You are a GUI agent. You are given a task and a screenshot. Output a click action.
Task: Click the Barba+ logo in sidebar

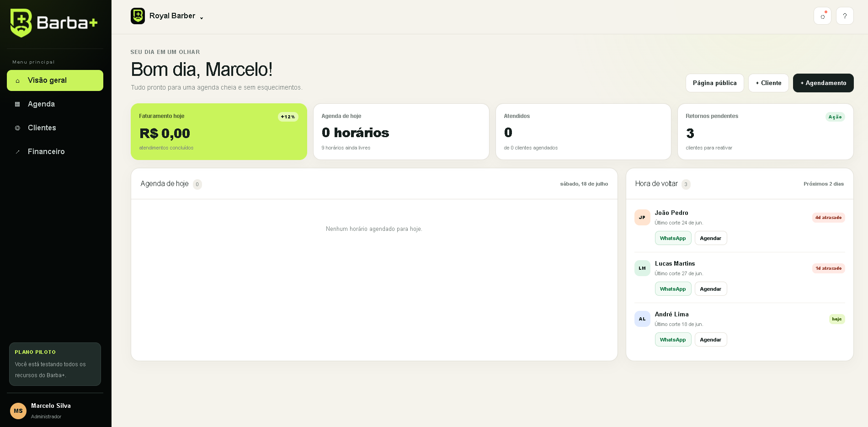54,23
